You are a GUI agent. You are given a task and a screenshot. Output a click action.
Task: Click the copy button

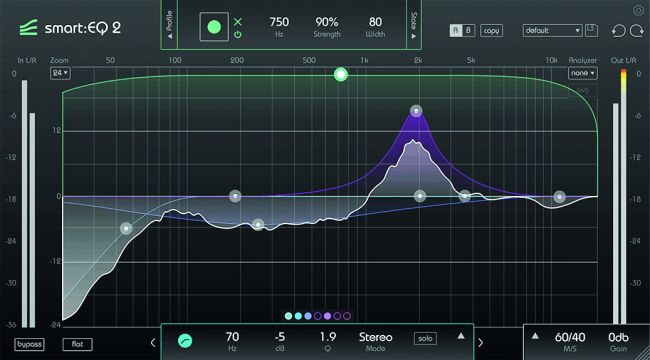pos(492,31)
